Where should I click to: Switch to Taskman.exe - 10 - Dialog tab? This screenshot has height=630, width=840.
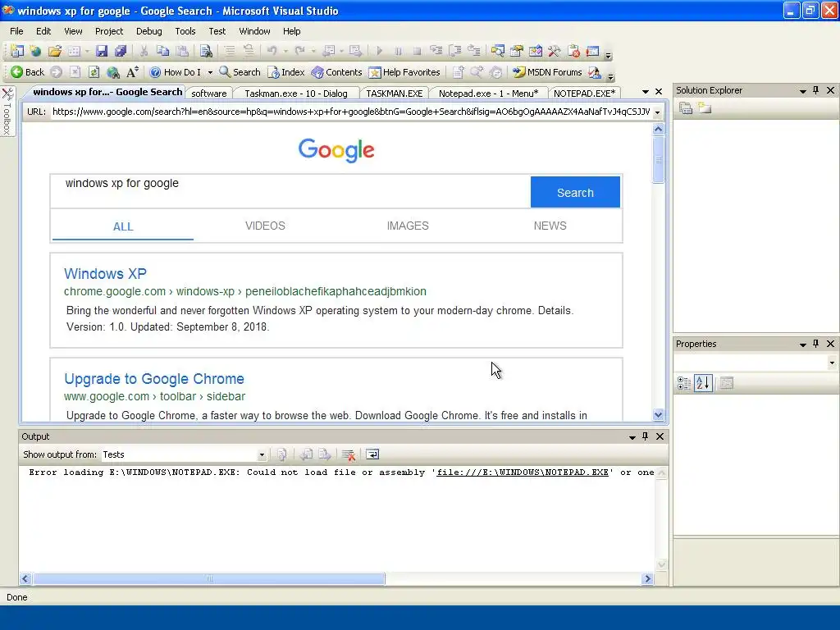point(295,94)
